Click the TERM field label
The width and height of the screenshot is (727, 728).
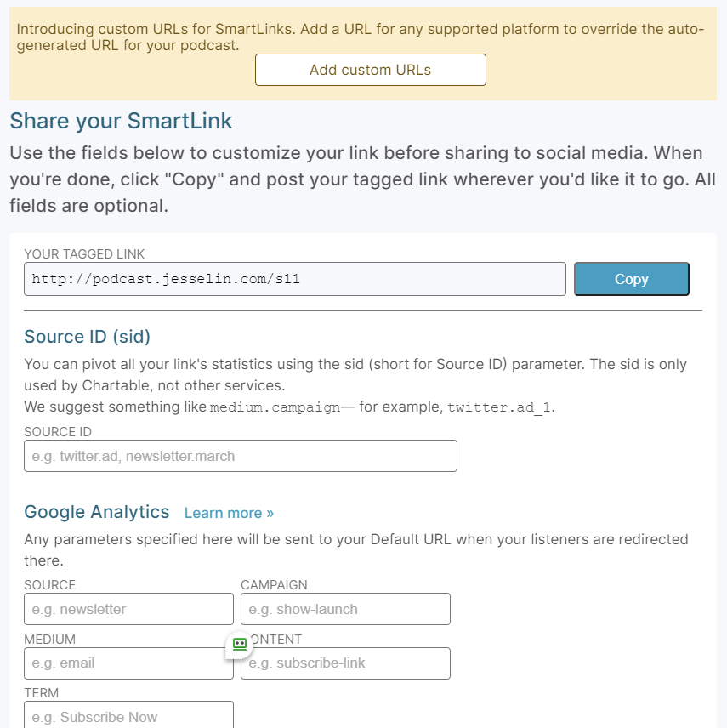(42, 693)
